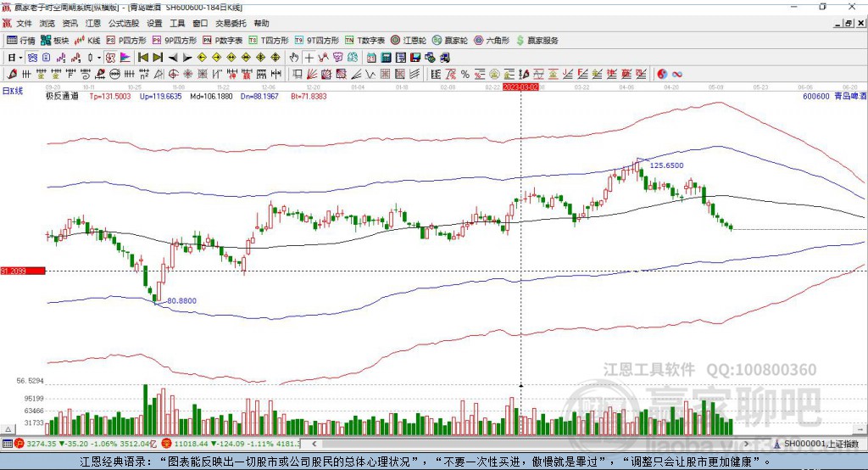Screen dimensions: 868x470
Task: Open the 六角形 hexagon tool
Action: point(492,41)
